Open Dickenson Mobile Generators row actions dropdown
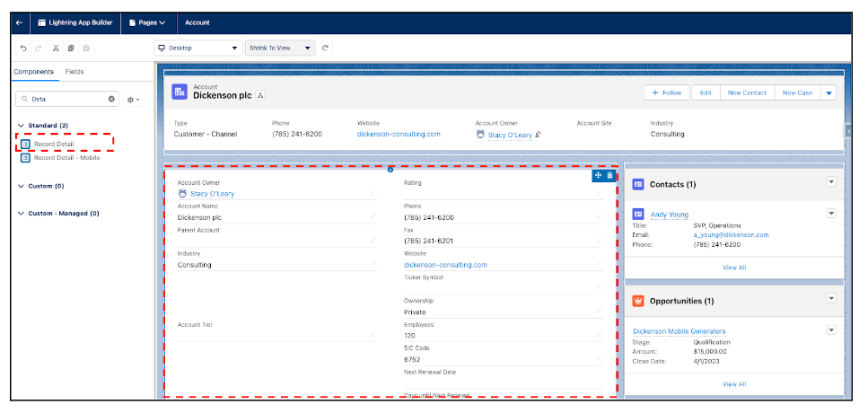Image resolution: width=868 pixels, height=413 pixels. tap(831, 330)
